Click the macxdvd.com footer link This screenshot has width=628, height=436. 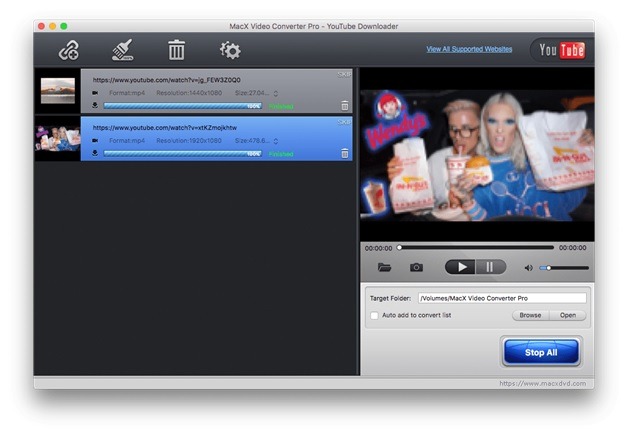click(543, 384)
